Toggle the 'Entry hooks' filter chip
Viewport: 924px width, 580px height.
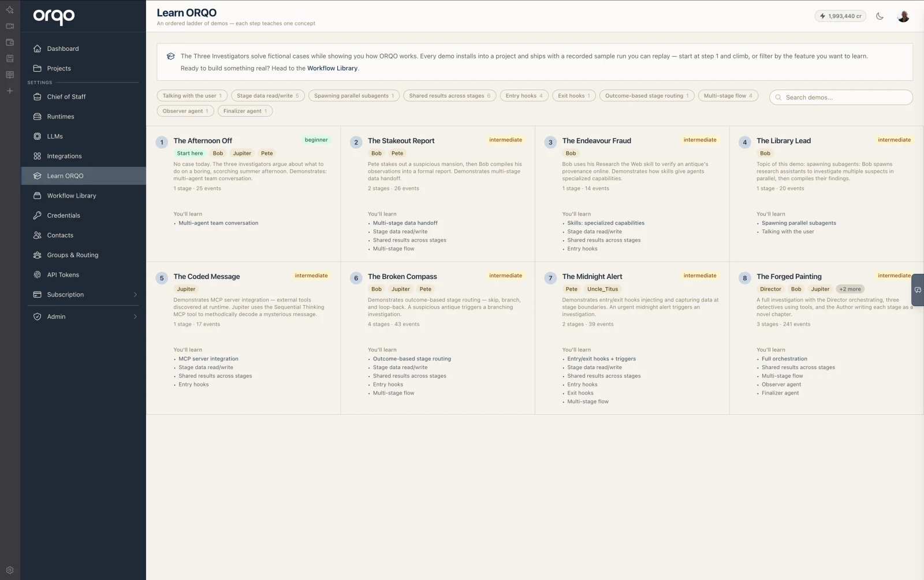[524, 96]
